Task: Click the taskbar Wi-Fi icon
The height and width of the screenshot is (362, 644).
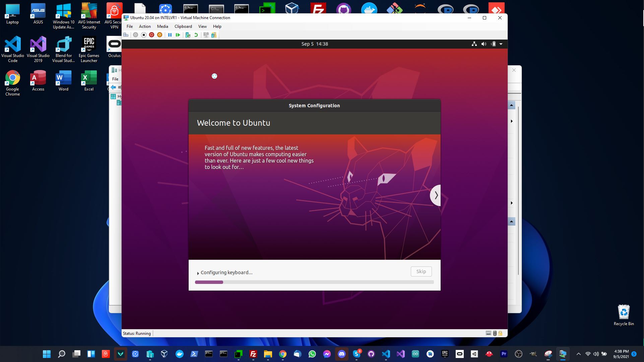Action: (588, 354)
